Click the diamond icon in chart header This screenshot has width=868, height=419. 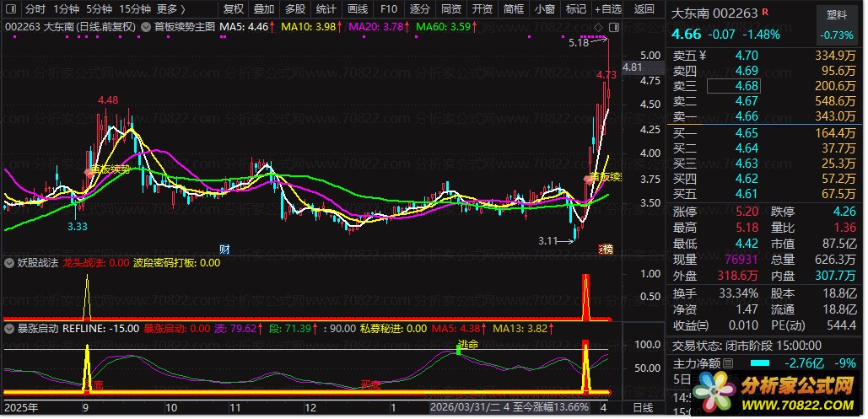coord(598,27)
